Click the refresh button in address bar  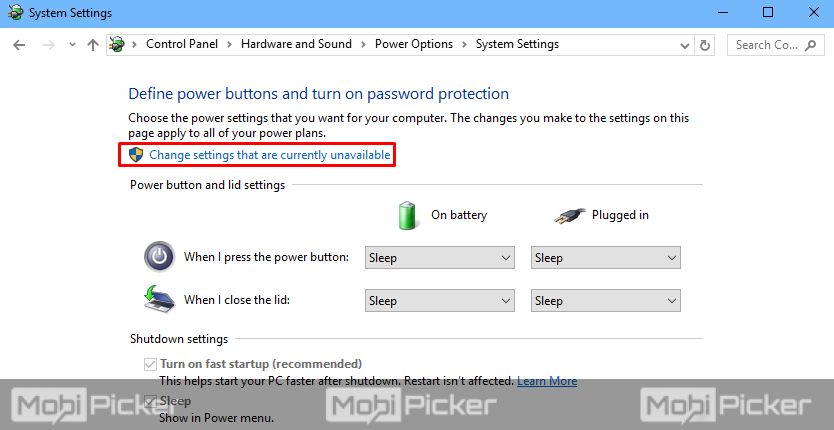pos(706,45)
